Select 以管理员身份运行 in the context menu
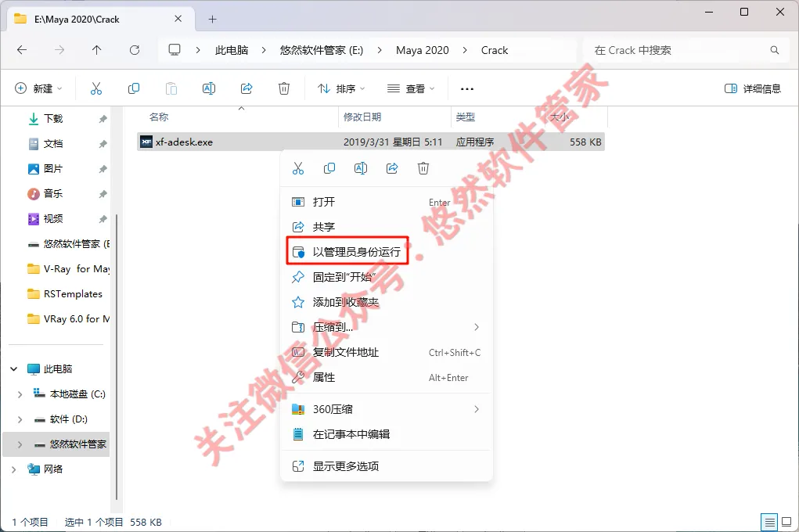This screenshot has height=532, width=799. pyautogui.click(x=387, y=252)
